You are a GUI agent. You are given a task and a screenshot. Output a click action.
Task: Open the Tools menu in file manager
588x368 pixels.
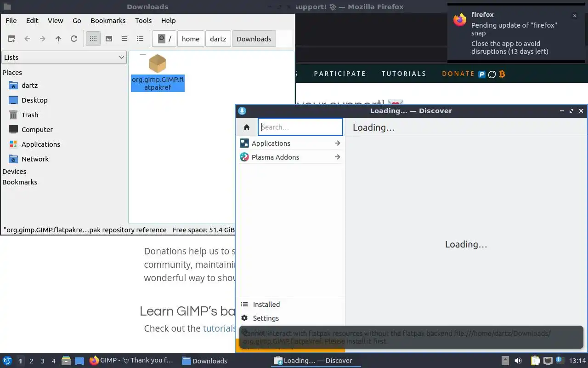[x=143, y=21]
